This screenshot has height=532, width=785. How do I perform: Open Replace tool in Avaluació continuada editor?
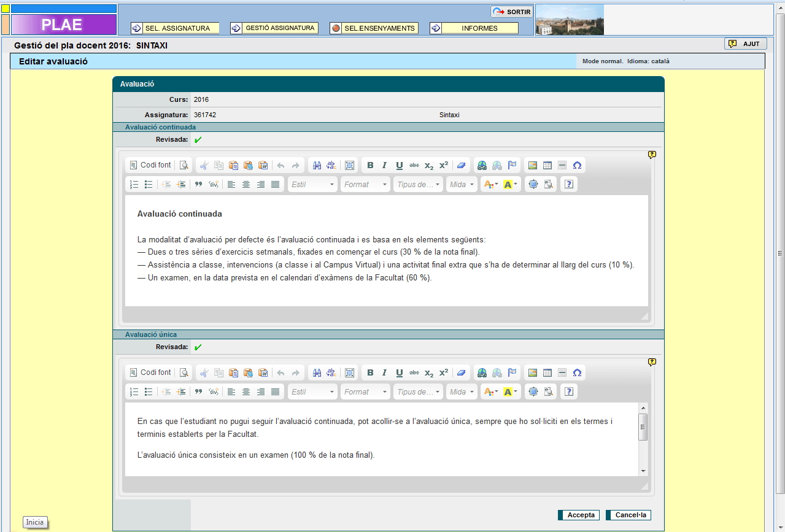331,165
